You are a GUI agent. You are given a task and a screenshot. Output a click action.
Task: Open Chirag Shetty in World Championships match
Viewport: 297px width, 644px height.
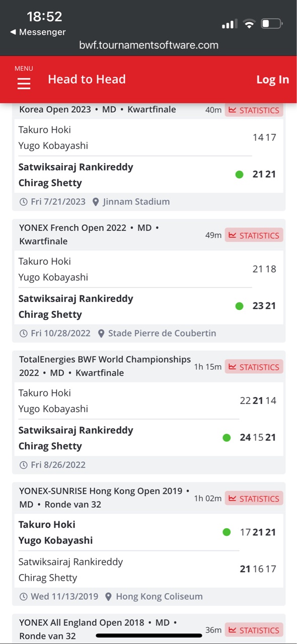click(x=50, y=446)
